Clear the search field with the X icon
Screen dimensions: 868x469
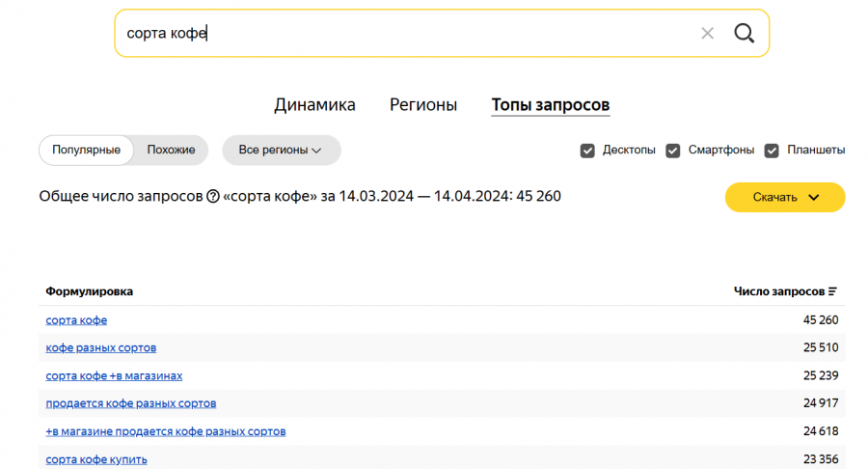(707, 34)
